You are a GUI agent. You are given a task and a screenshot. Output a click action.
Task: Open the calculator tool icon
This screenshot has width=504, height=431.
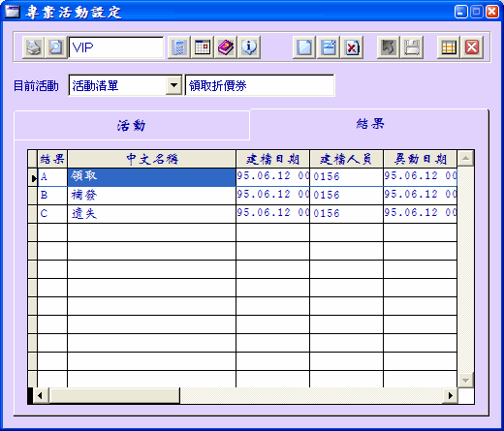(x=179, y=47)
